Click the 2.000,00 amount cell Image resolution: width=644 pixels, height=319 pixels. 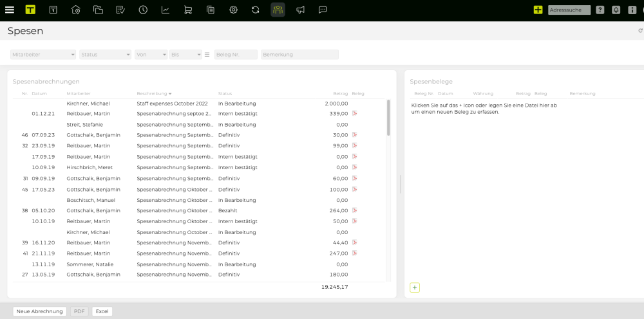336,104
